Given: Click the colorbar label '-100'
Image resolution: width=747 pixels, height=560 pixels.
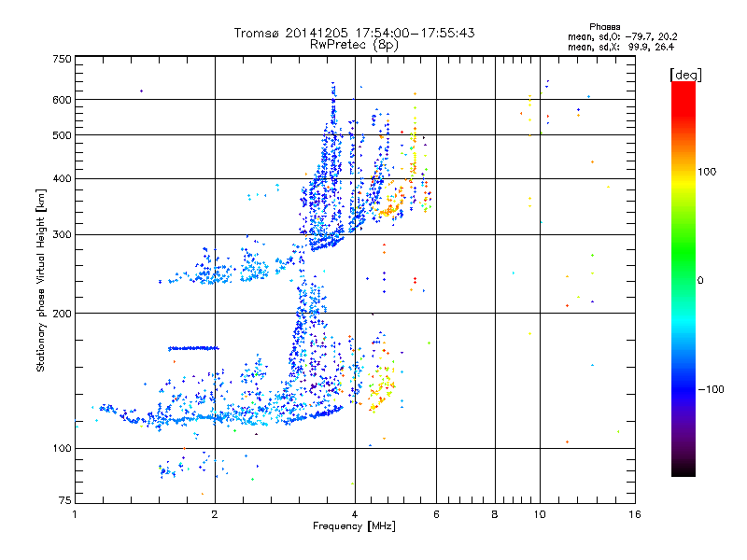Looking at the screenshot, I should pos(712,389).
